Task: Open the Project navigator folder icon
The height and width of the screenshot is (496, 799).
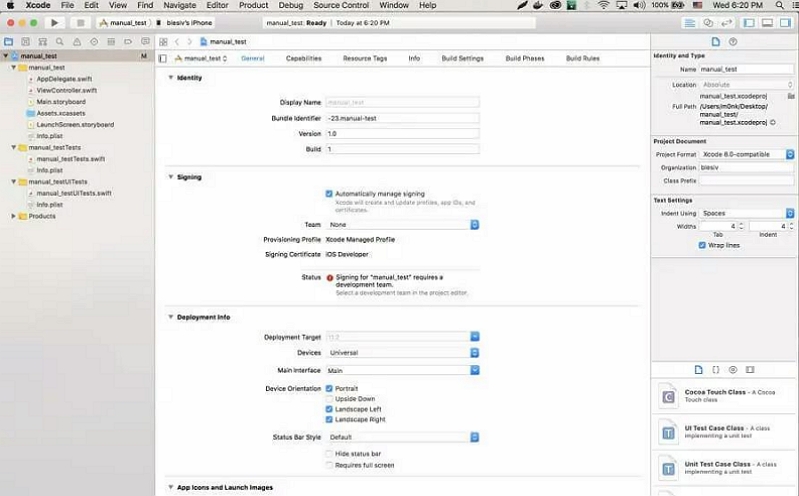Action: (9, 42)
